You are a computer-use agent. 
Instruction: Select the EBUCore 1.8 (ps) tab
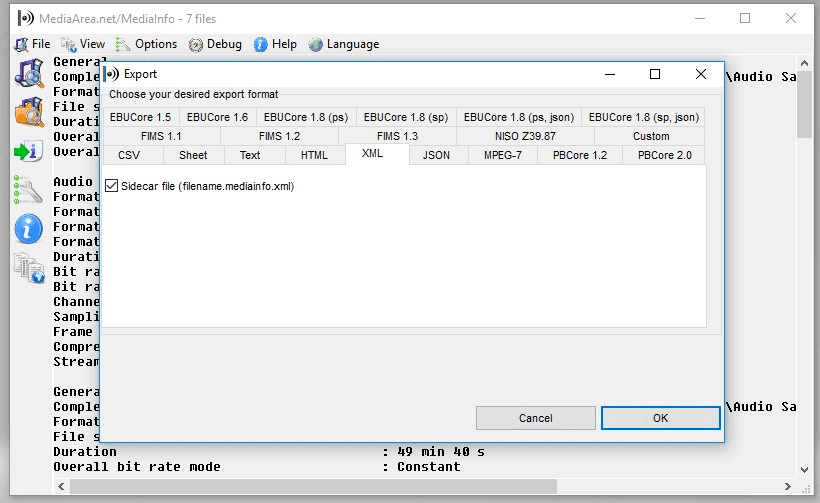click(x=306, y=117)
